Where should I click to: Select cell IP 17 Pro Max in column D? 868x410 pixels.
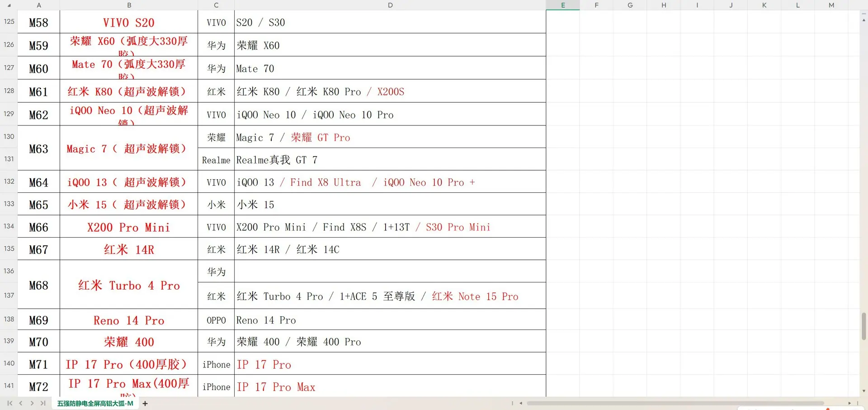point(390,386)
